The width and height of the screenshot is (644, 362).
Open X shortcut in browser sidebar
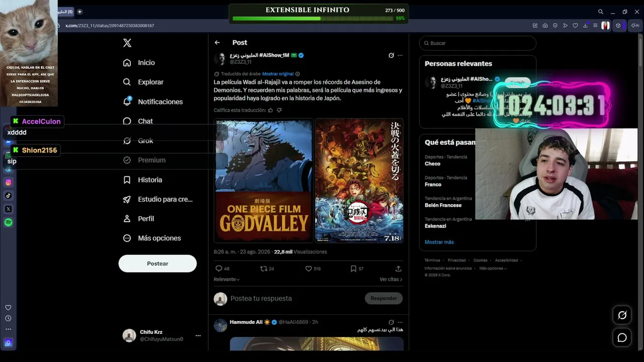[x=8, y=209]
